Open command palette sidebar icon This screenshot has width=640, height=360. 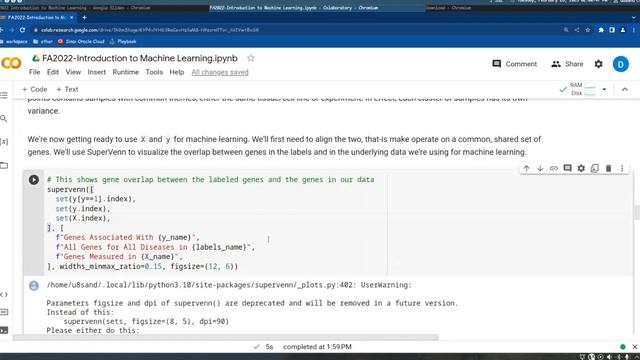[x=4, y=312]
